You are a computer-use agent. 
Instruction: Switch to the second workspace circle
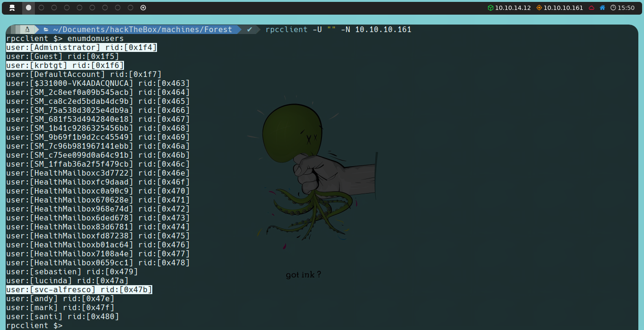pos(41,8)
